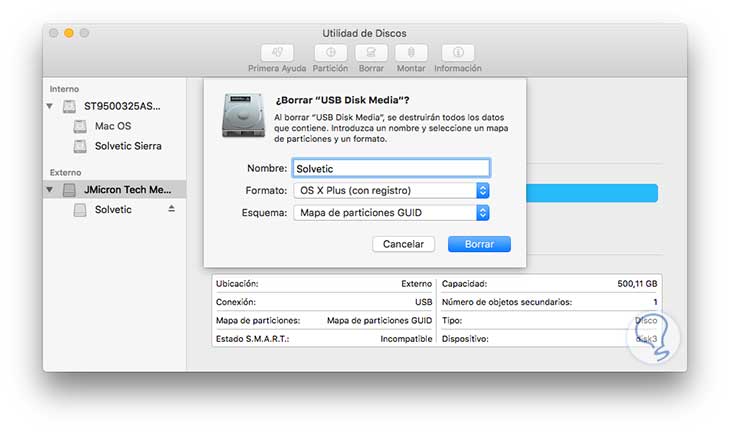Open the Formato dropdown
730x433 pixels.
coord(391,190)
